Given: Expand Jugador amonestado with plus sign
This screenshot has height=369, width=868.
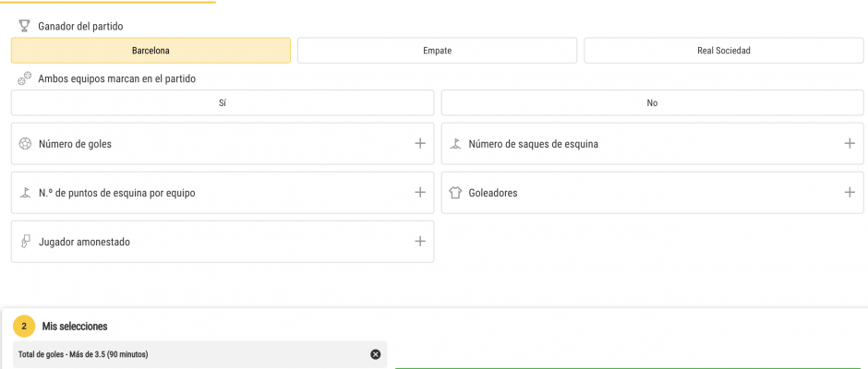Looking at the screenshot, I should coord(420,241).
